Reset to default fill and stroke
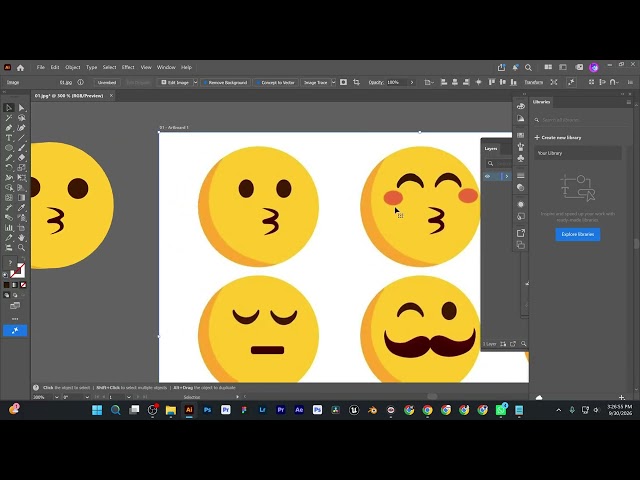 6,275
